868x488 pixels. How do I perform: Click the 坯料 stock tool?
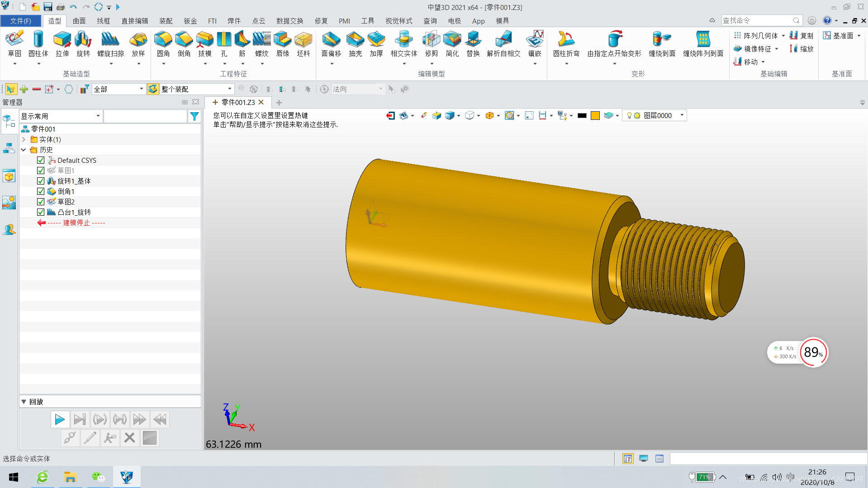[304, 44]
